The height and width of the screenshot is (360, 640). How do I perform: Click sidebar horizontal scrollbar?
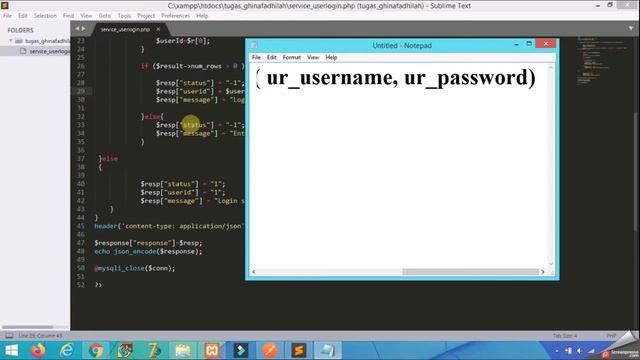[x=27, y=327]
